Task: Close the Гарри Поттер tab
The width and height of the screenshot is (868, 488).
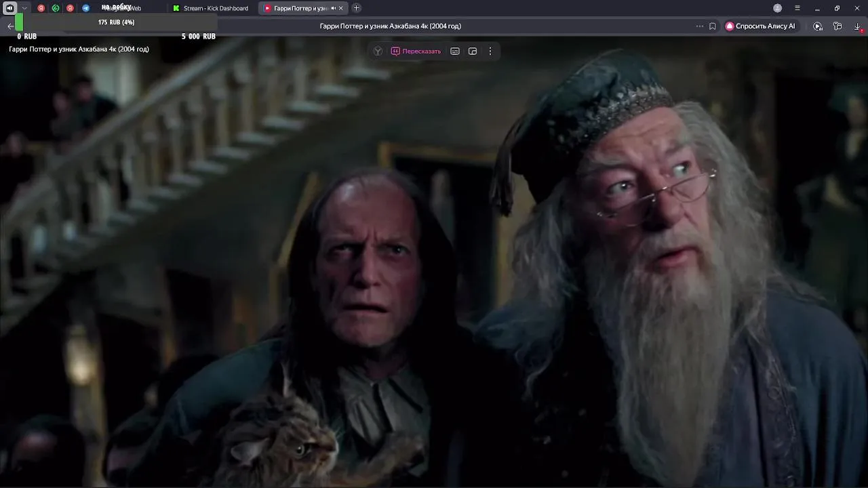Action: coord(341,8)
